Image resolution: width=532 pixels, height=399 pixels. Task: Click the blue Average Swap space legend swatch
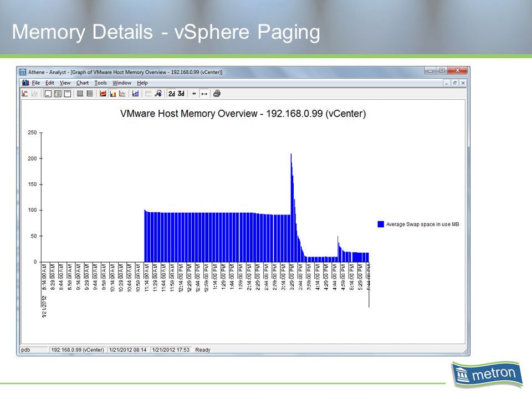[x=381, y=224]
